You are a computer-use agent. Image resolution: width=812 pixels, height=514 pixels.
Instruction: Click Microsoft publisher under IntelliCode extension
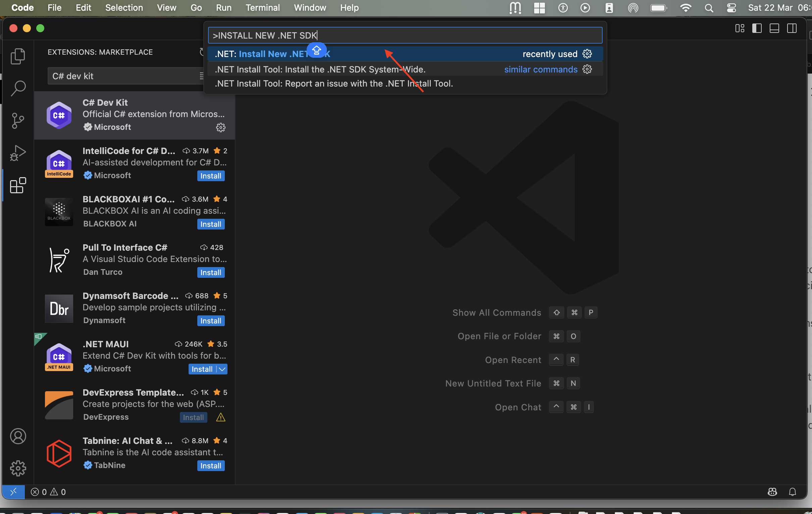click(x=112, y=175)
